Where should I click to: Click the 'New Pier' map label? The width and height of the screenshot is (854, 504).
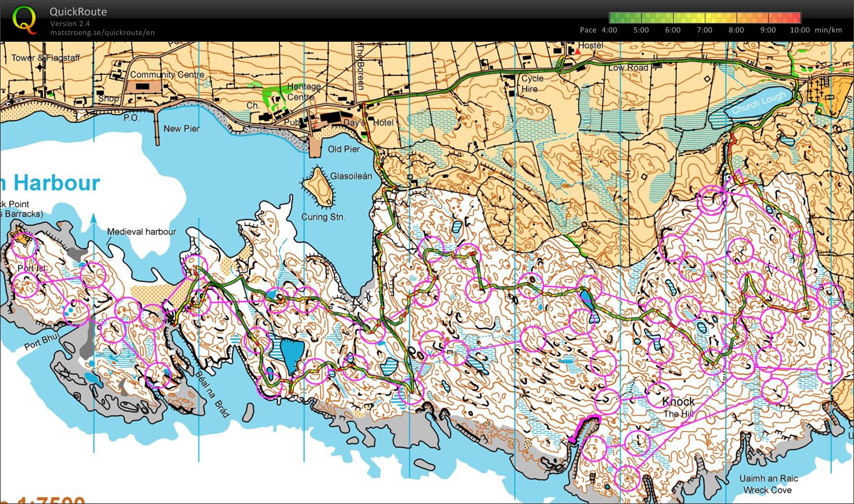[x=182, y=129]
